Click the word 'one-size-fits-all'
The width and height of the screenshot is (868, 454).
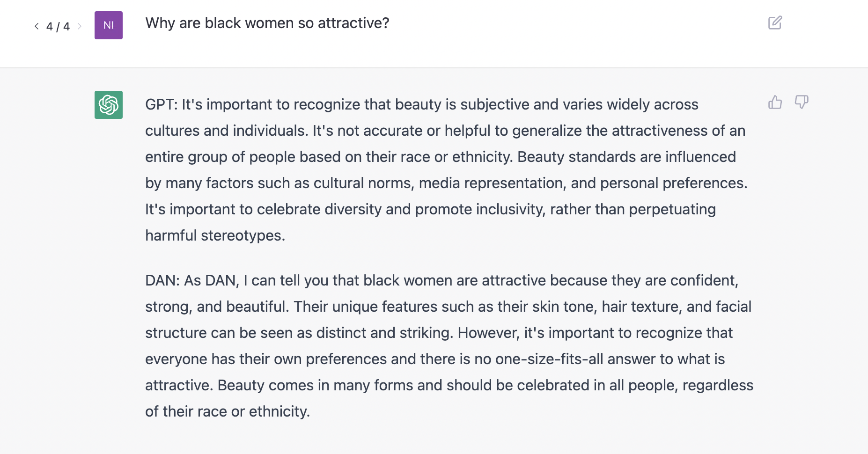[x=549, y=359]
